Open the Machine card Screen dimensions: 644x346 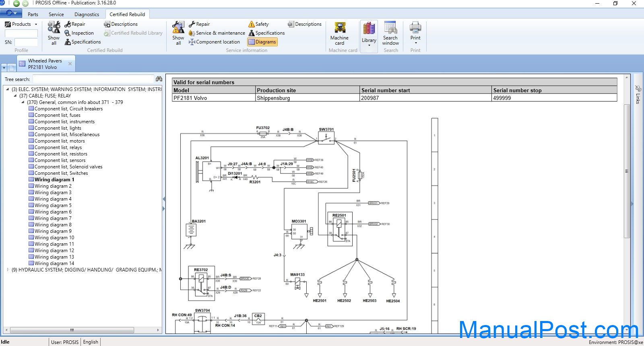(340, 34)
